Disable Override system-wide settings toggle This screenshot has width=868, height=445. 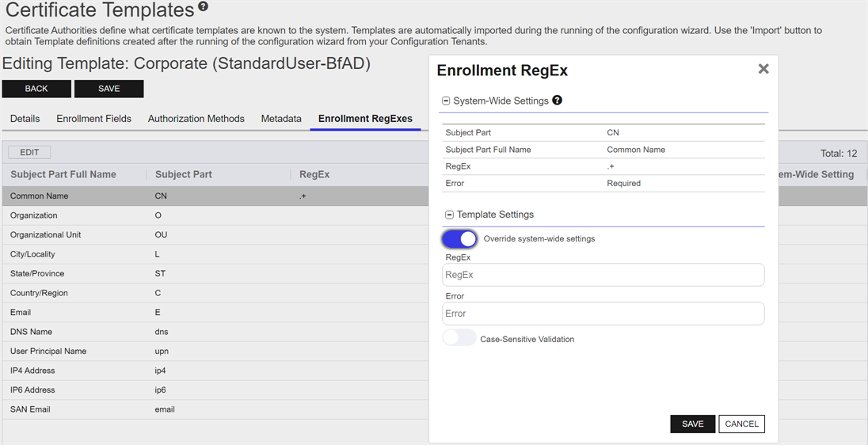pos(460,238)
